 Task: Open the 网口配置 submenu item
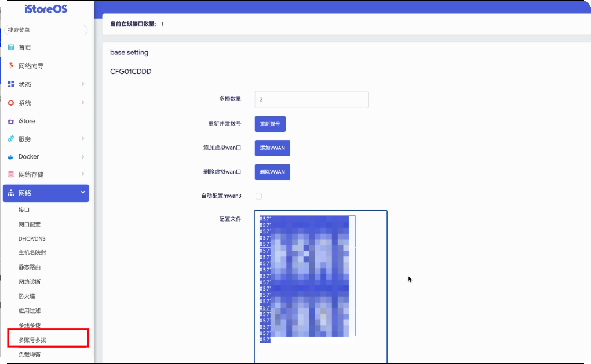click(30, 224)
